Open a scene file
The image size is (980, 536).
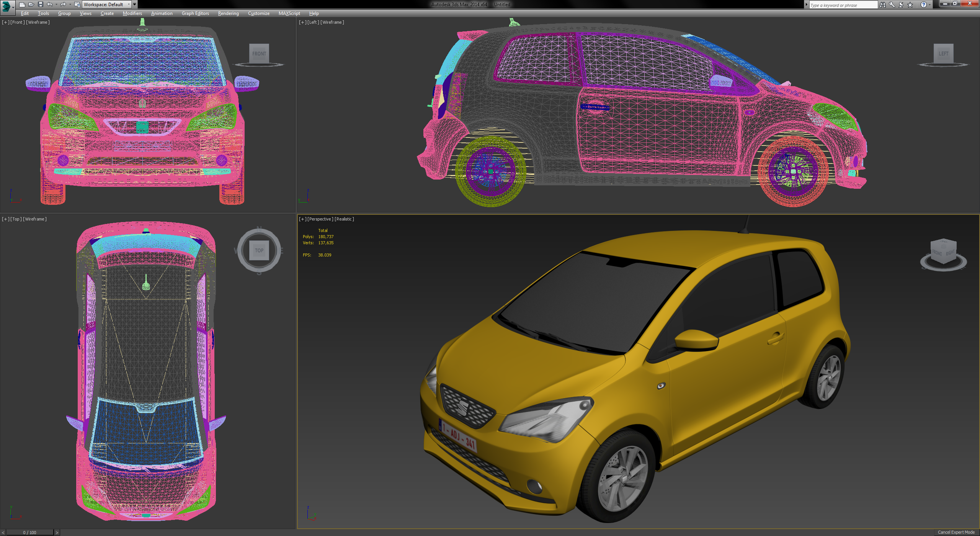(31, 4)
